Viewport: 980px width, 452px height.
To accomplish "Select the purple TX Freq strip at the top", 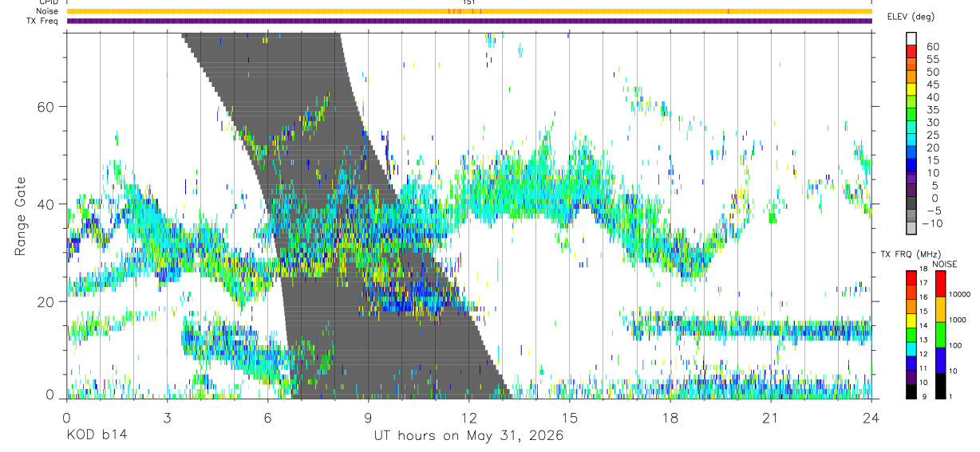I will point(469,21).
